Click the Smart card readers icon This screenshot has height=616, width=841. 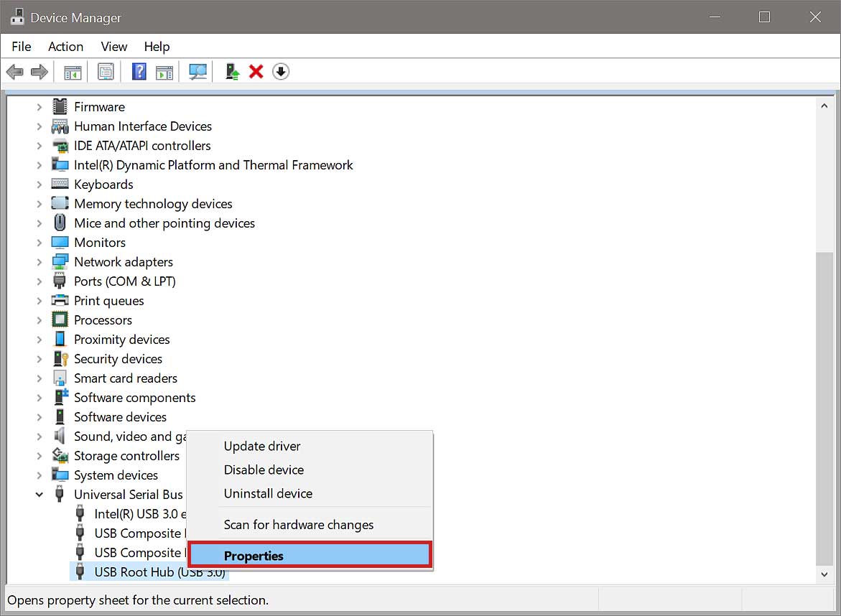click(60, 378)
